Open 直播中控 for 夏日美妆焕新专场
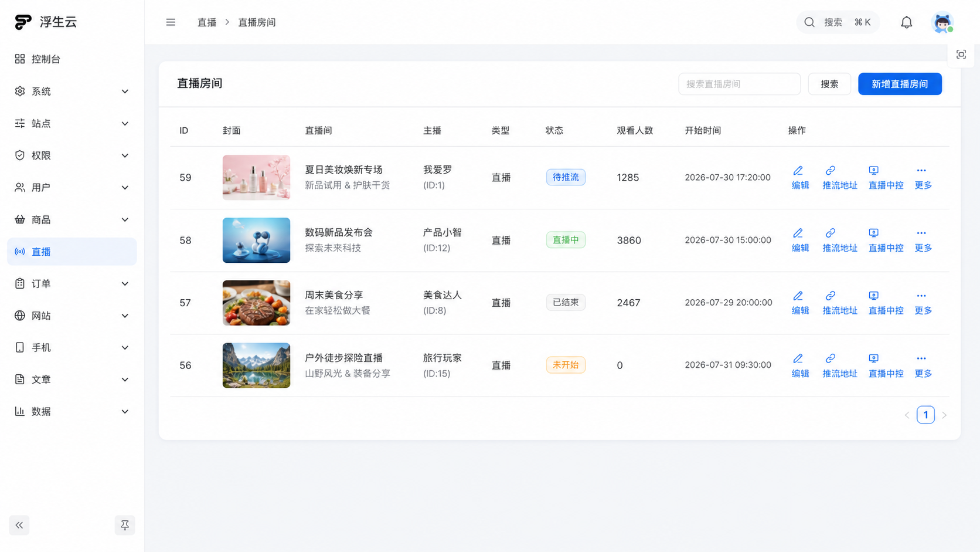 886,178
